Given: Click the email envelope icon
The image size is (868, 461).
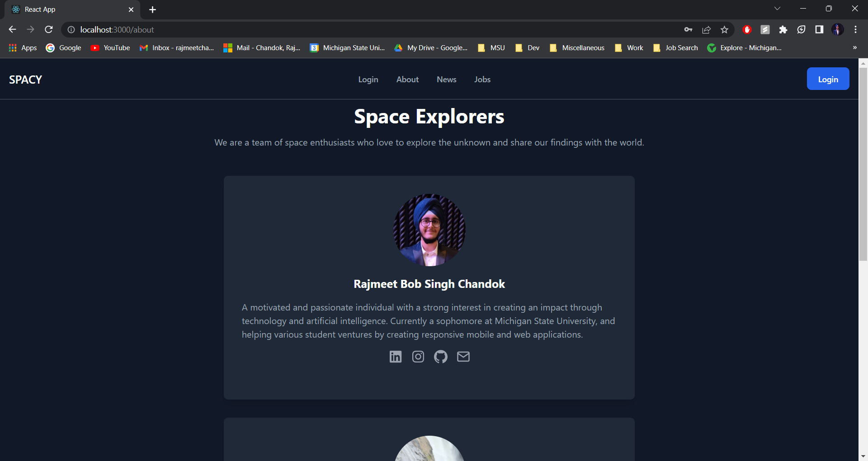Looking at the screenshot, I should pos(463,357).
